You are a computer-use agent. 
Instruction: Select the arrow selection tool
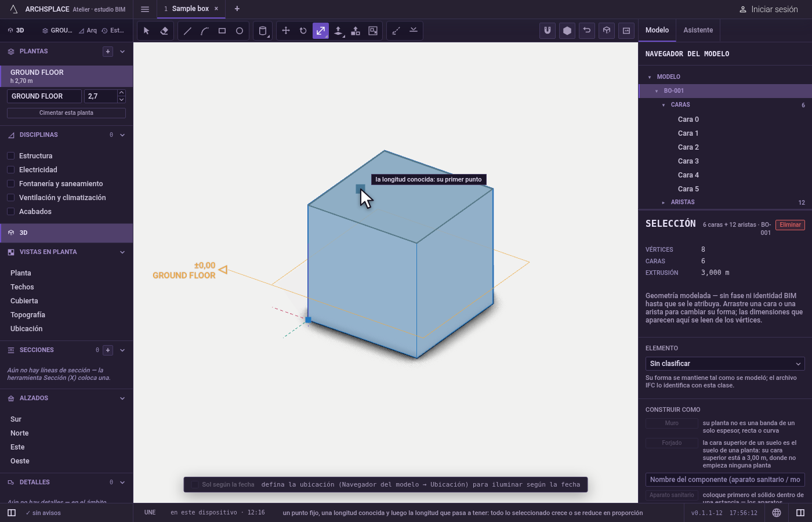[x=146, y=31]
